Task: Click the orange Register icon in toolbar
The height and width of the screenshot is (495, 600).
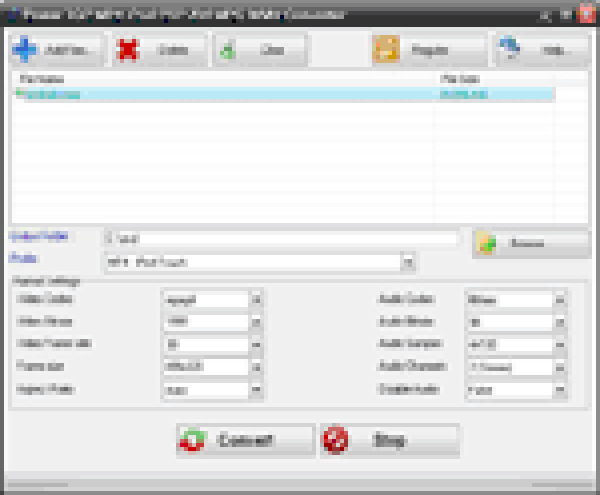Action: tap(386, 49)
